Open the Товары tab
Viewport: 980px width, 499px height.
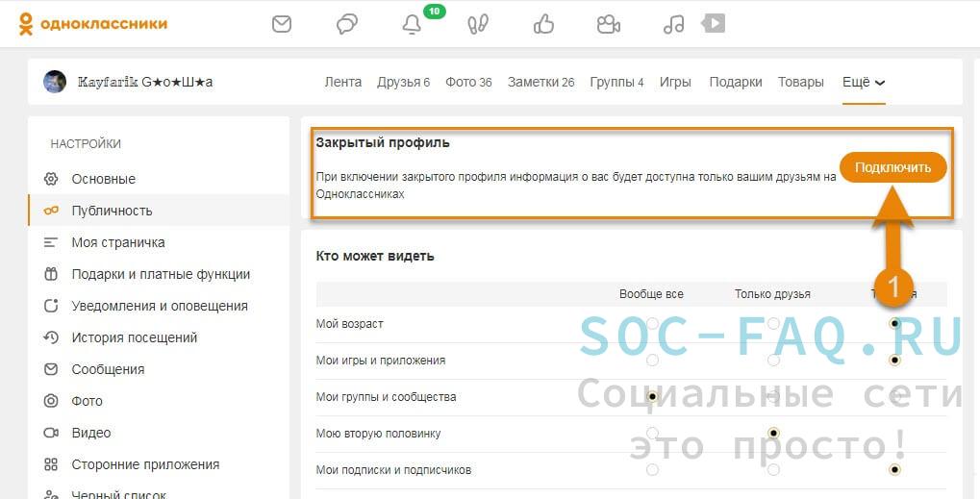(800, 82)
